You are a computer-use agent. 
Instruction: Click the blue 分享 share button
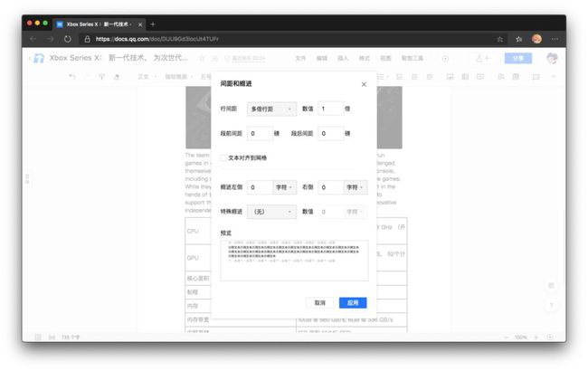(517, 58)
